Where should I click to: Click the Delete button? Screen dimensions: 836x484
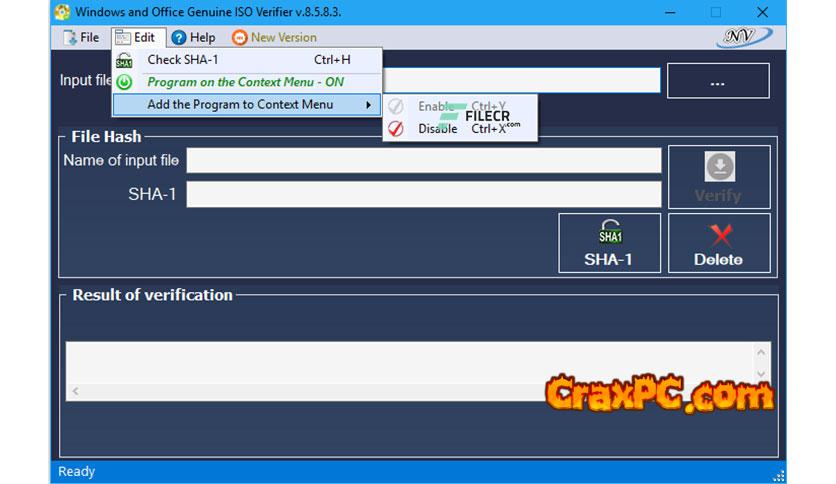coord(719,243)
